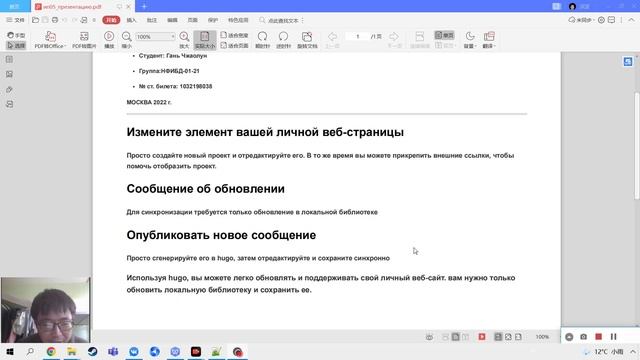640x360 pixels.
Task: Open the attachments sidebar panel
Action: point(9,89)
